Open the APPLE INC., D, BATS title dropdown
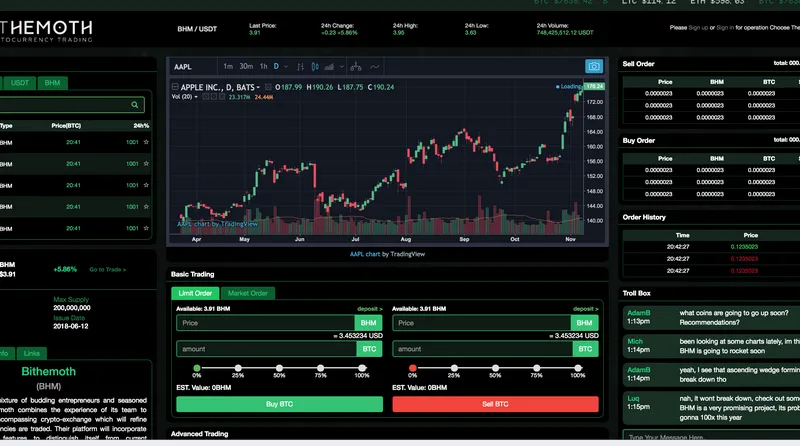This screenshot has width=800, height=446. pyautogui.click(x=258, y=87)
